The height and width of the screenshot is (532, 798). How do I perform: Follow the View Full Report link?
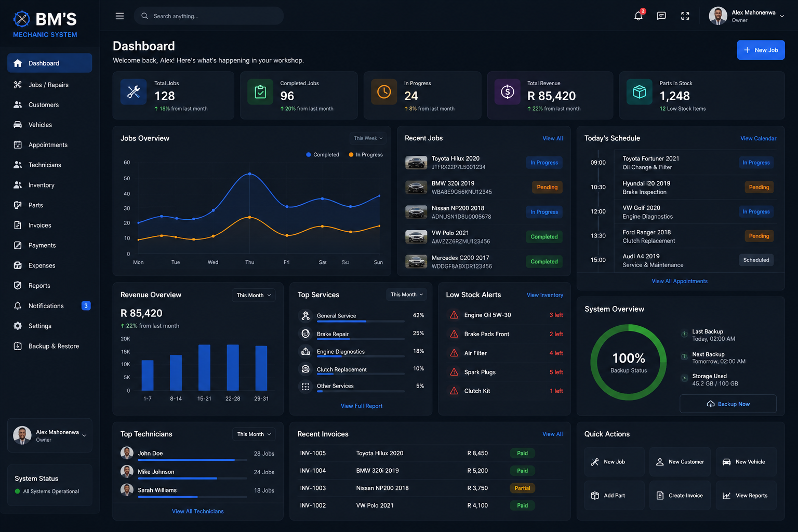coord(362,406)
